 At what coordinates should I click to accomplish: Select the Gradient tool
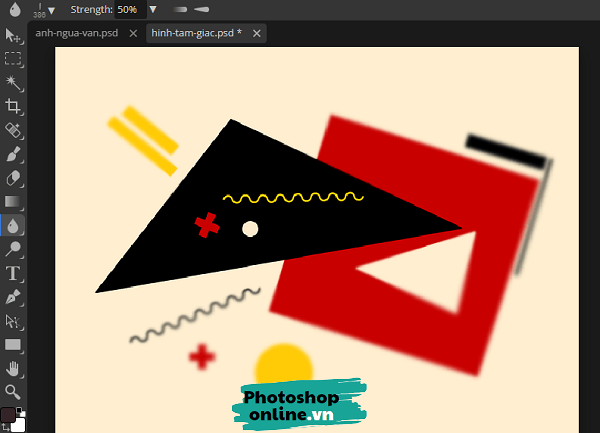pyautogui.click(x=13, y=201)
